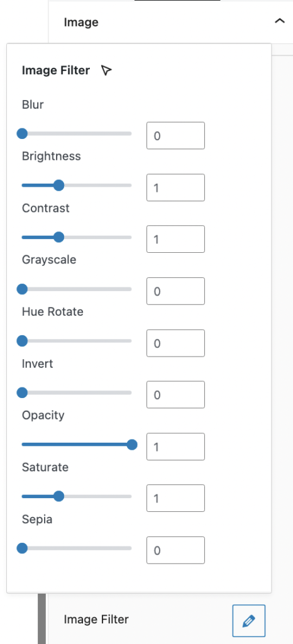Click the pencil edit icon for Image Filter
293x644 pixels.
[x=249, y=620]
